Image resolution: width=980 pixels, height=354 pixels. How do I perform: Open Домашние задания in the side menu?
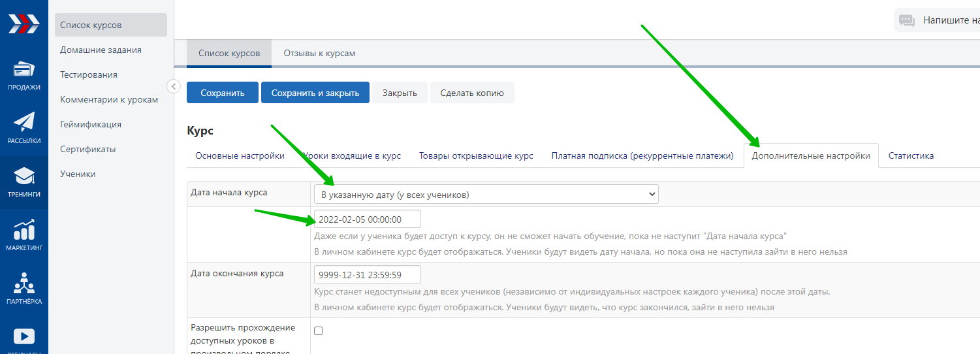[101, 50]
